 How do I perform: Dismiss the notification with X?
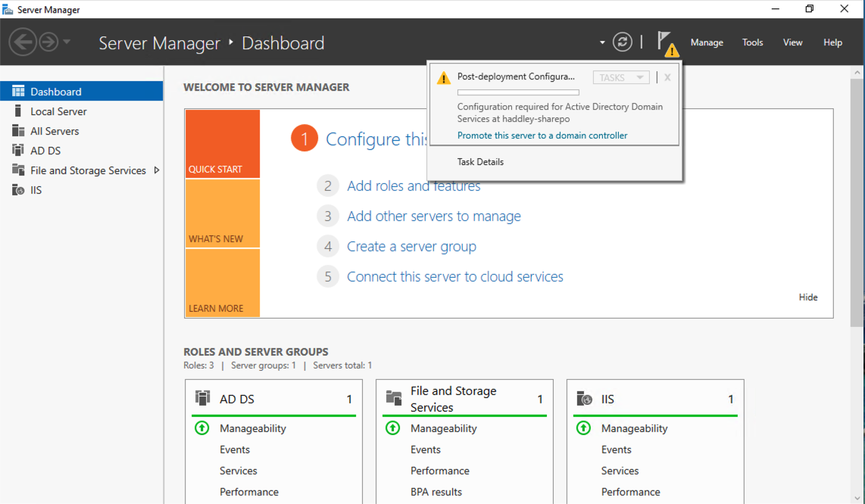click(x=667, y=77)
